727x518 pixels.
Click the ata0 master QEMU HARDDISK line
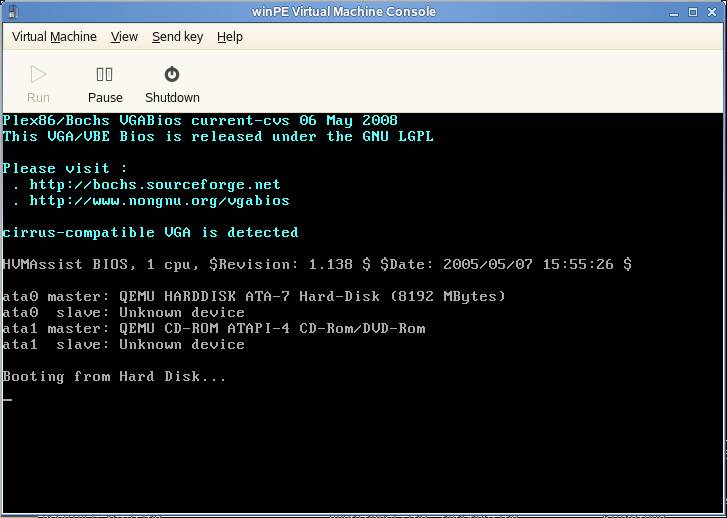254,297
